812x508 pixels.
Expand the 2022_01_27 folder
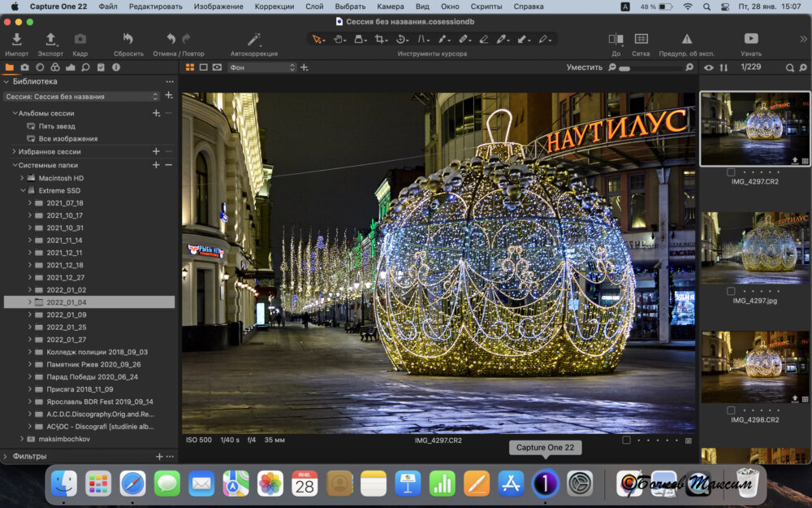coord(30,340)
